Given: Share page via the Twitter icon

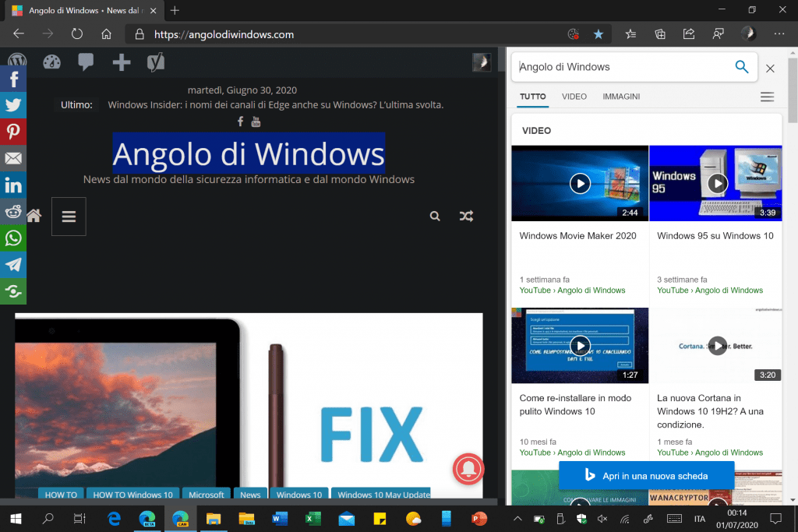Looking at the screenshot, I should tap(13, 105).
